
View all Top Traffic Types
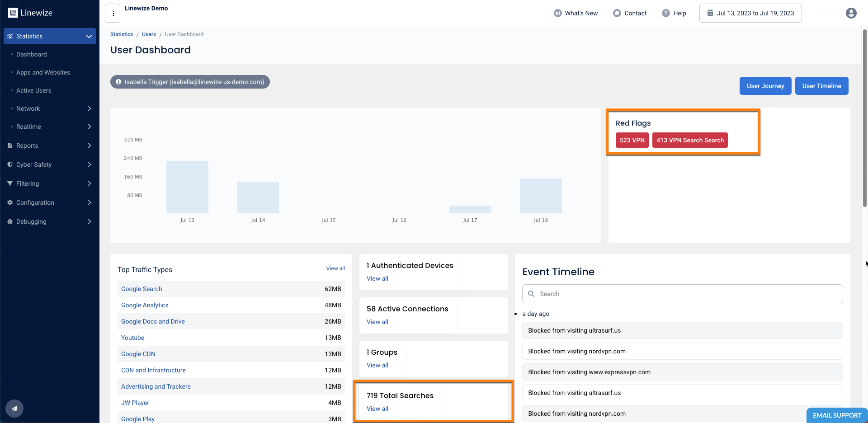[335, 268]
